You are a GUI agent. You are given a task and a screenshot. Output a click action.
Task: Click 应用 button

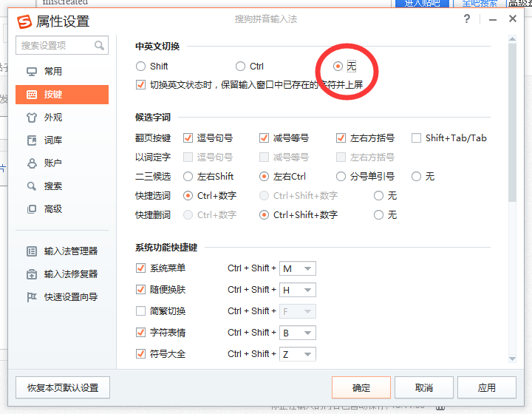(487, 387)
